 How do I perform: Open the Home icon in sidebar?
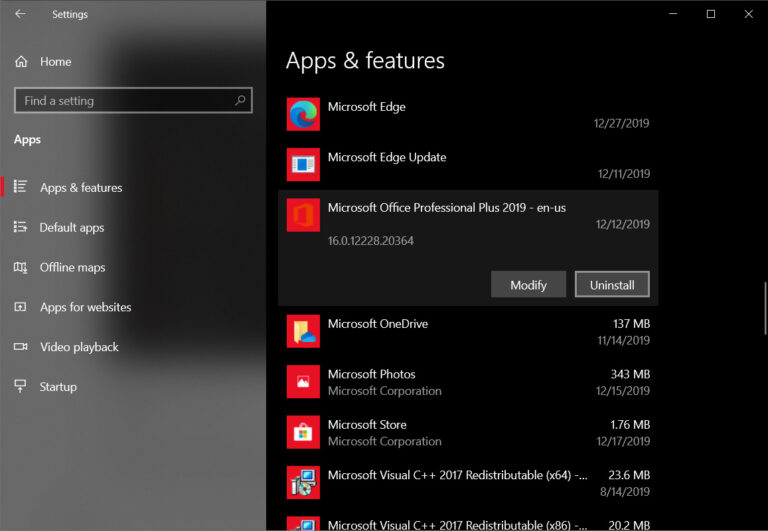(21, 62)
